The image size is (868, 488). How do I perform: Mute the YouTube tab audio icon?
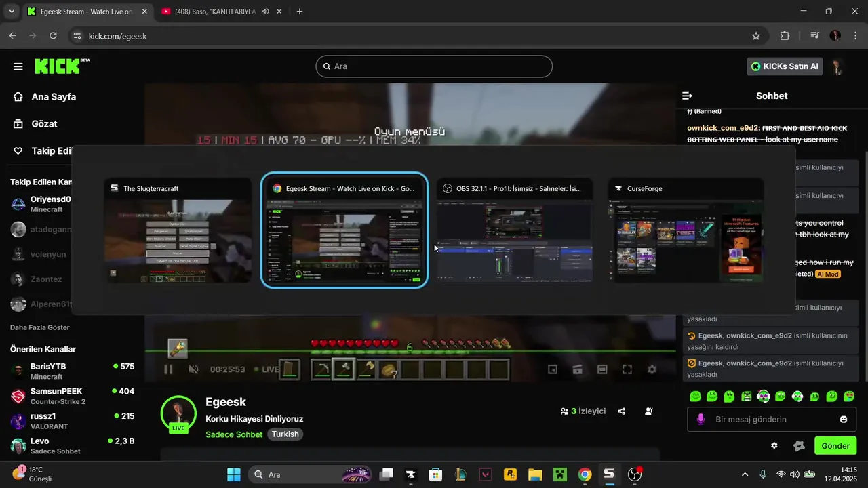pyautogui.click(x=266, y=12)
